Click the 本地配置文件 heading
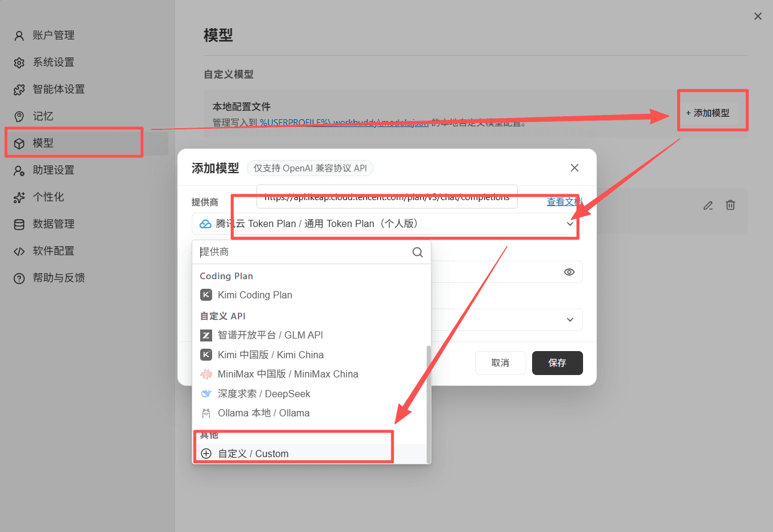773x532 pixels. pyautogui.click(x=241, y=106)
